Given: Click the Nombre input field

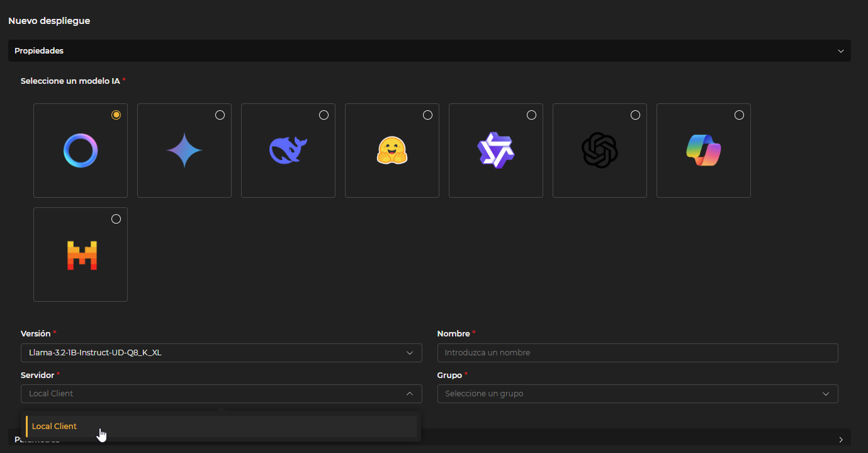Looking at the screenshot, I should (638, 353).
